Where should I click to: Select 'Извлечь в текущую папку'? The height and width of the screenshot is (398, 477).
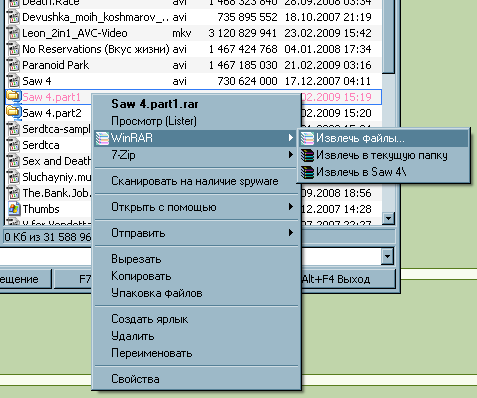[x=383, y=155]
